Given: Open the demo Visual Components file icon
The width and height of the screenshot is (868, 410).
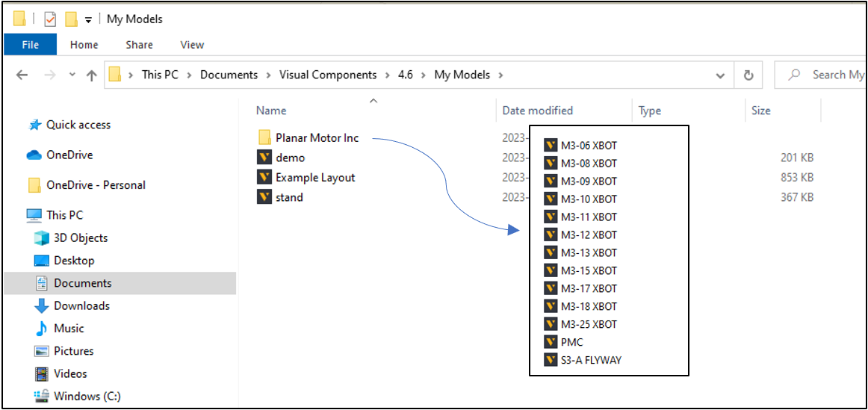Looking at the screenshot, I should [x=264, y=158].
